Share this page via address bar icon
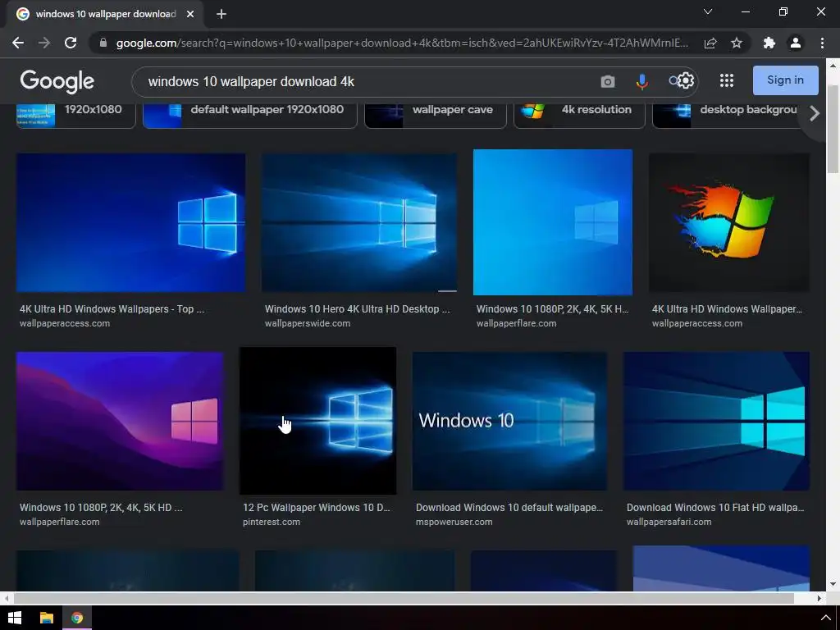The width and height of the screenshot is (840, 630). click(x=710, y=43)
